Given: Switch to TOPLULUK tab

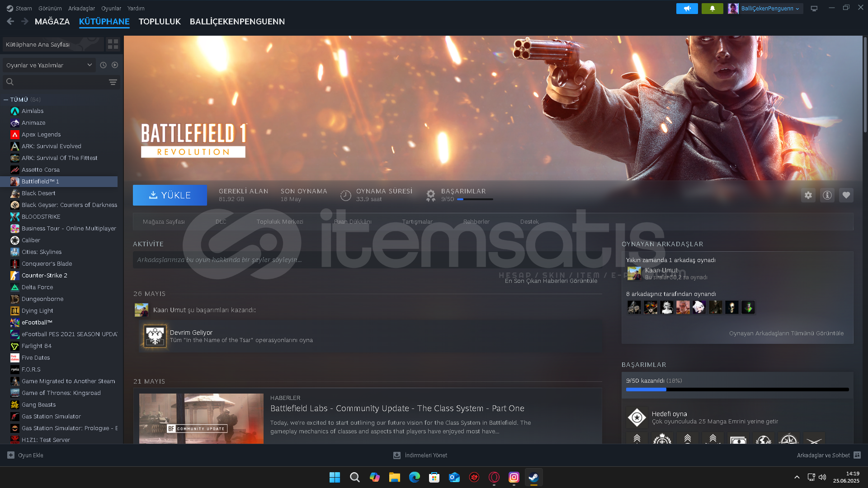Looking at the screenshot, I should click(160, 21).
